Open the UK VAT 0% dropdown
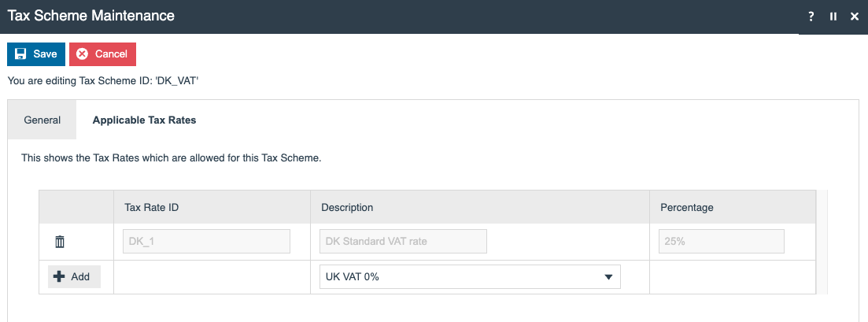This screenshot has height=322, width=868. point(470,276)
